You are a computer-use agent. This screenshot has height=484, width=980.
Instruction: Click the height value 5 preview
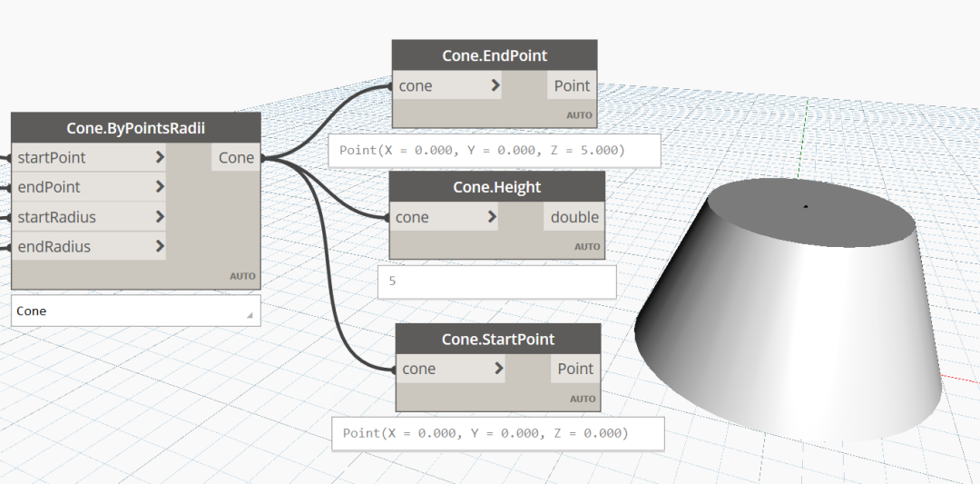point(497,282)
